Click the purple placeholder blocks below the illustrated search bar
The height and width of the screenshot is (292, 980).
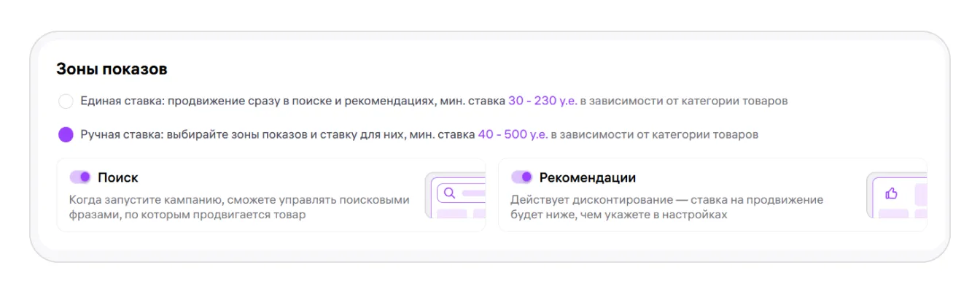[x=461, y=213]
